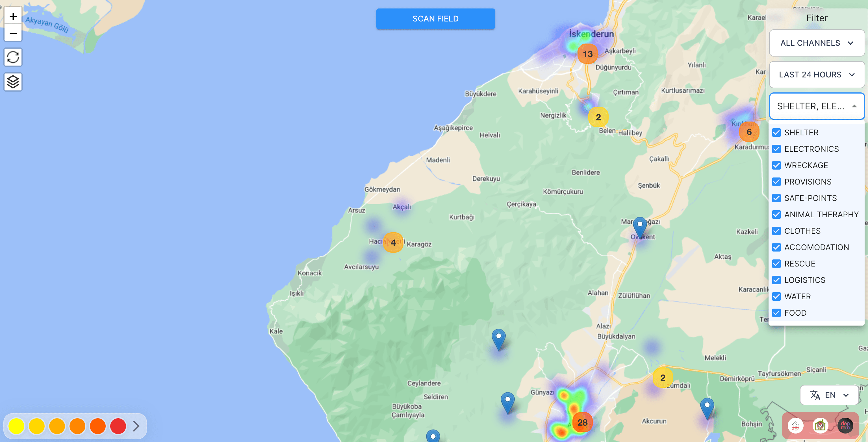Open the map layers icon
Viewport: 868px width, 442px height.
click(13, 82)
